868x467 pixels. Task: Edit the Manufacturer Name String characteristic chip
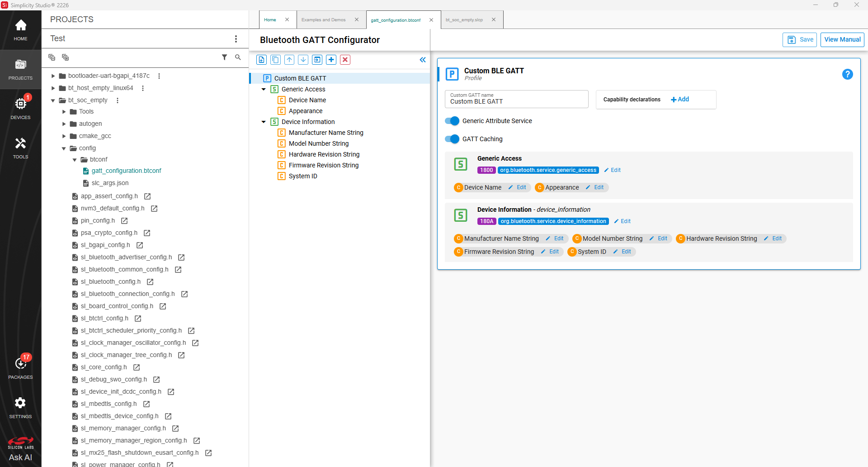coord(555,238)
